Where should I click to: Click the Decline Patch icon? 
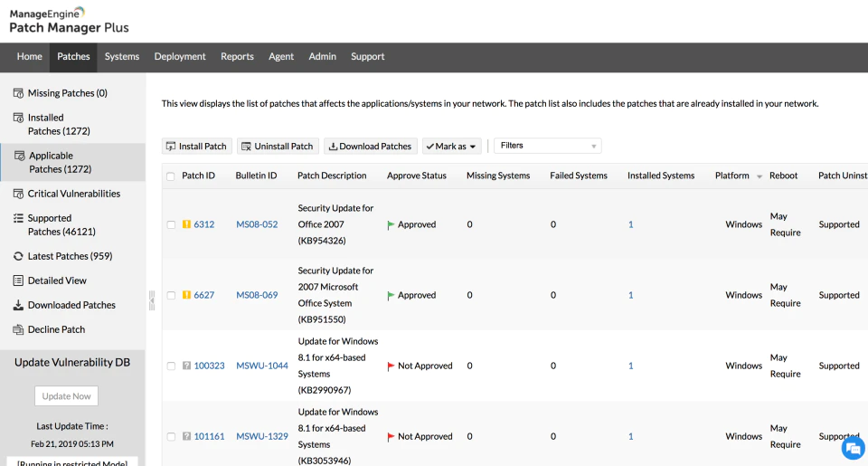(18, 329)
